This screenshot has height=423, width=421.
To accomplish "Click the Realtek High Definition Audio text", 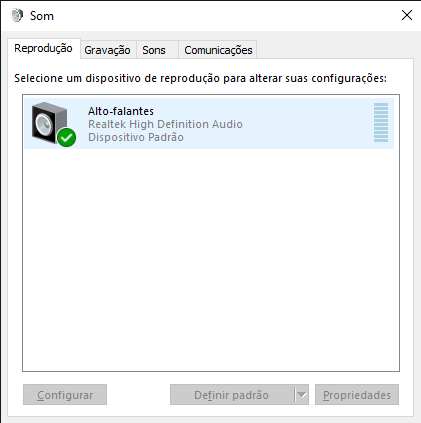I will point(165,124).
